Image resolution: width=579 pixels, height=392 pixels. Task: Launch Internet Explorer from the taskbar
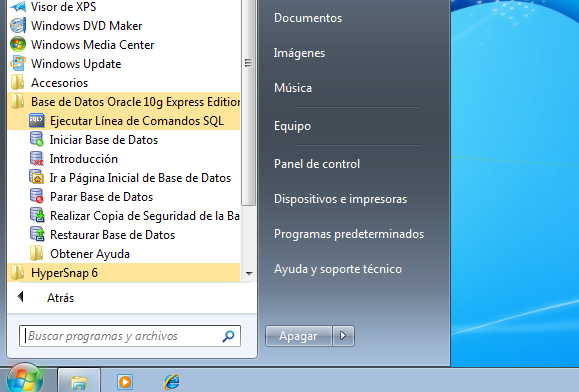(x=172, y=382)
